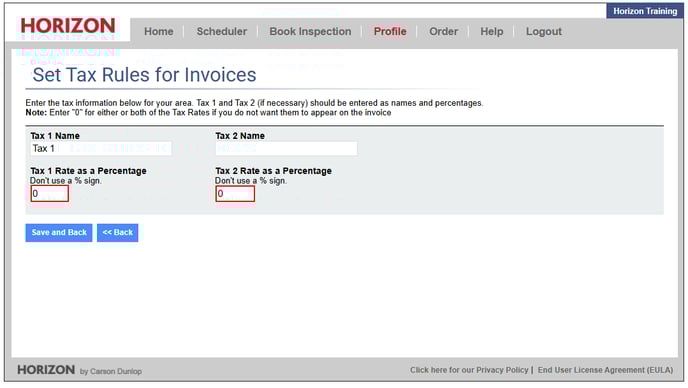Viewport: 688px width, 388px height.
Task: Click the Horizon Training badge
Action: pyautogui.click(x=645, y=11)
